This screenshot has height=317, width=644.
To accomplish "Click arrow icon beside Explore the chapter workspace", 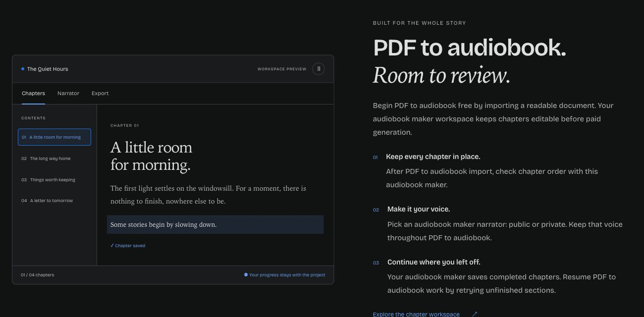I will coord(475,314).
